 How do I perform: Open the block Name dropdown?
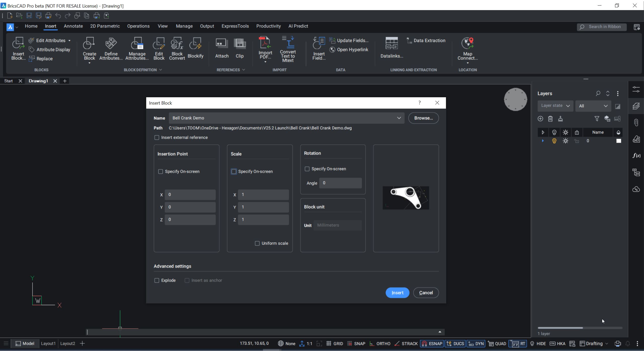click(x=399, y=118)
